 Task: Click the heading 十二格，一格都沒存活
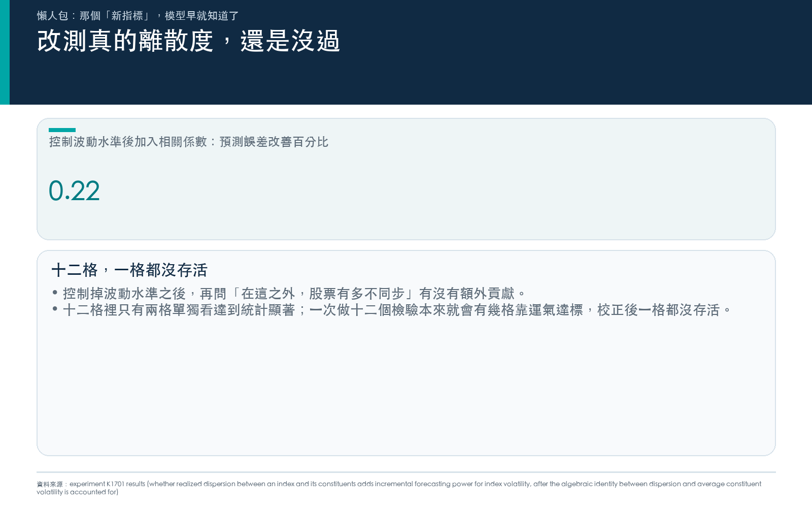[x=129, y=270]
